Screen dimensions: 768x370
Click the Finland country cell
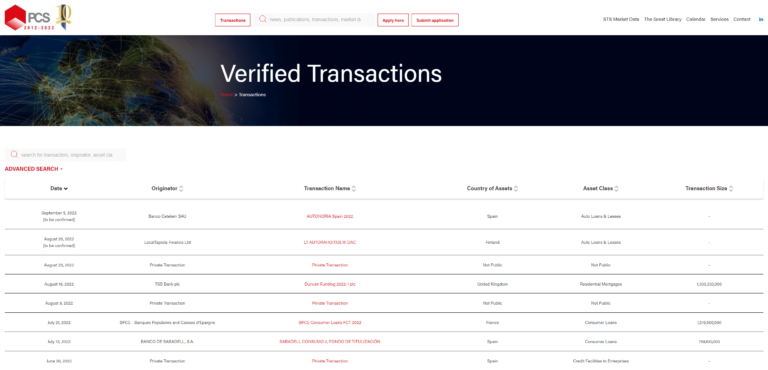492,242
